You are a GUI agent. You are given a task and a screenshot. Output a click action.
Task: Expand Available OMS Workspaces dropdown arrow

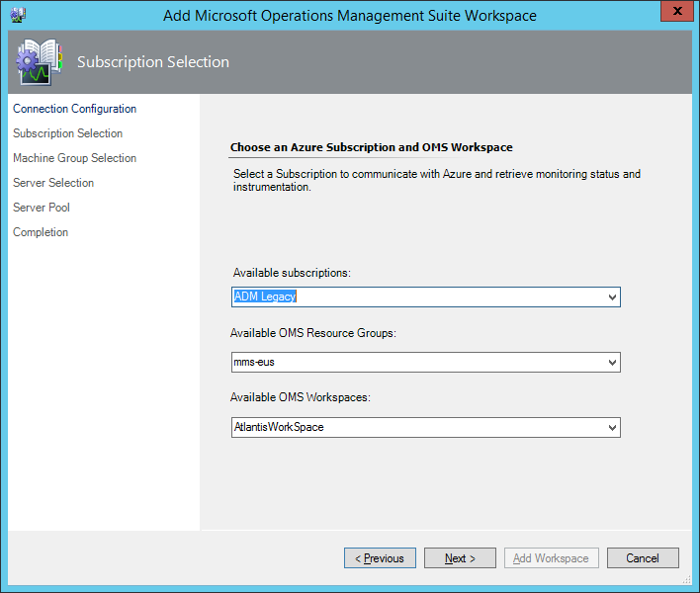tap(612, 428)
